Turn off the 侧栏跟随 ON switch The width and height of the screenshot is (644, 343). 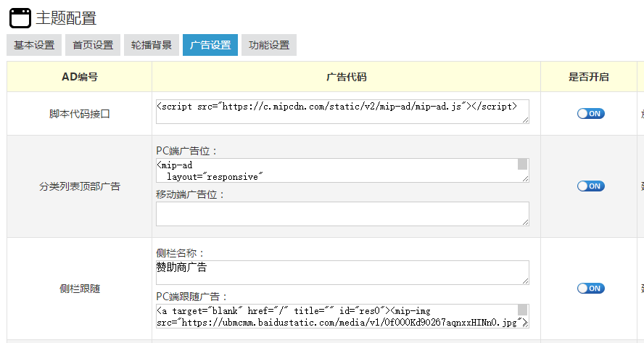(590, 289)
